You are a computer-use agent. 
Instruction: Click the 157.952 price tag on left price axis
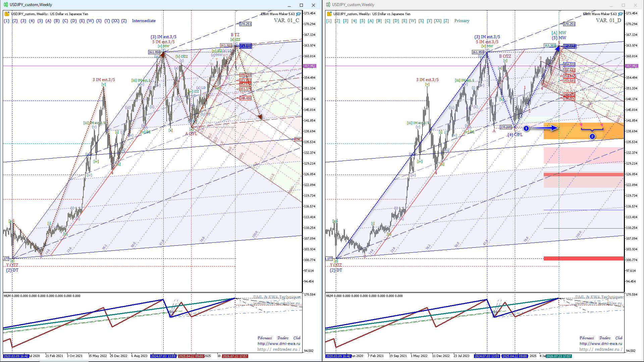point(310,66)
